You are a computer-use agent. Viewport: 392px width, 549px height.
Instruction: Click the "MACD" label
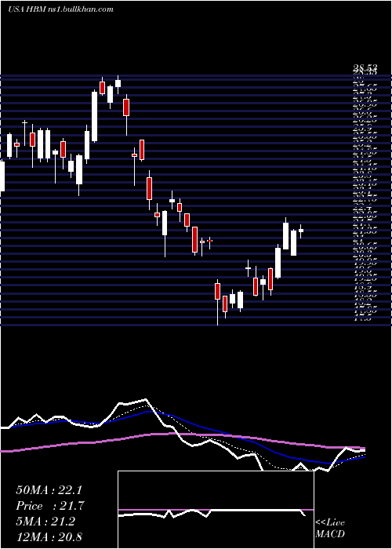pyautogui.click(x=330, y=534)
